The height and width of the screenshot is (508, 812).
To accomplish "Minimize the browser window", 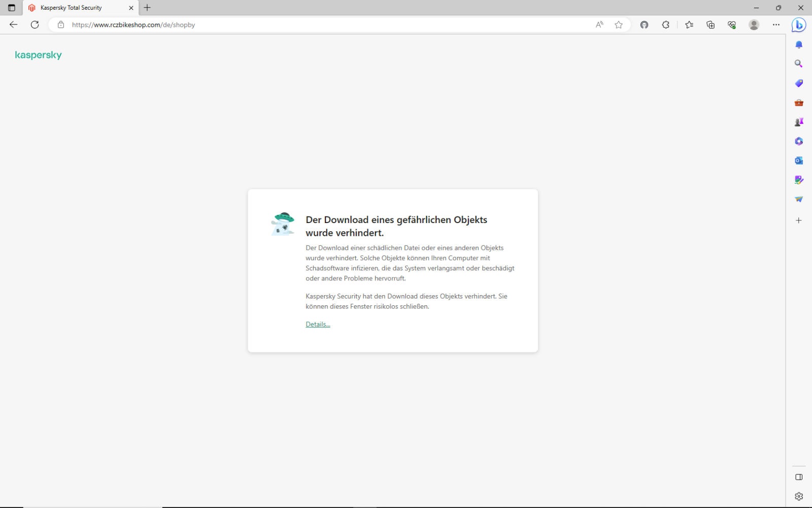I will 756,8.
